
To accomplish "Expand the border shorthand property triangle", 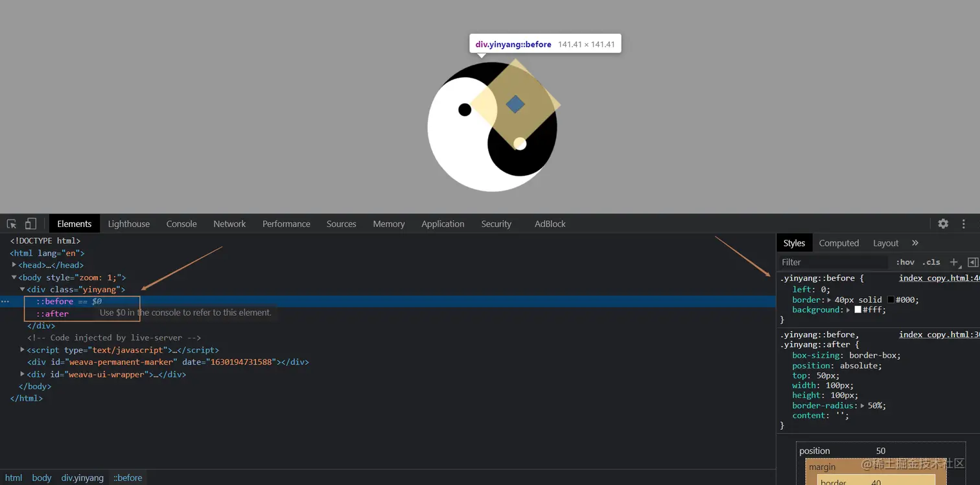I will point(830,300).
